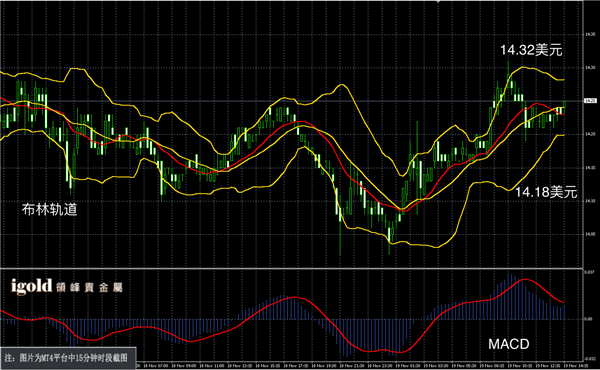Screen dimensions: 600x370
Task: Select the 布林轨道 Bollinger band label
Action: 50,209
